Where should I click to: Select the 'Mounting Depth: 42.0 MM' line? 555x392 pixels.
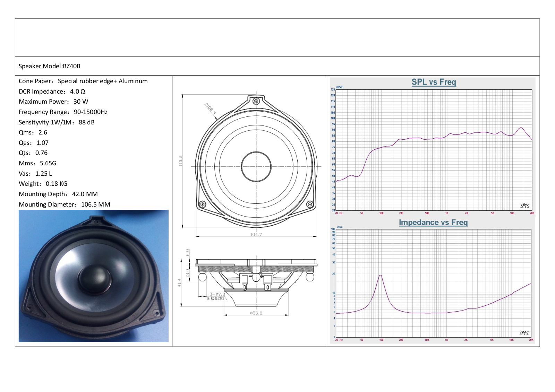(x=58, y=194)
